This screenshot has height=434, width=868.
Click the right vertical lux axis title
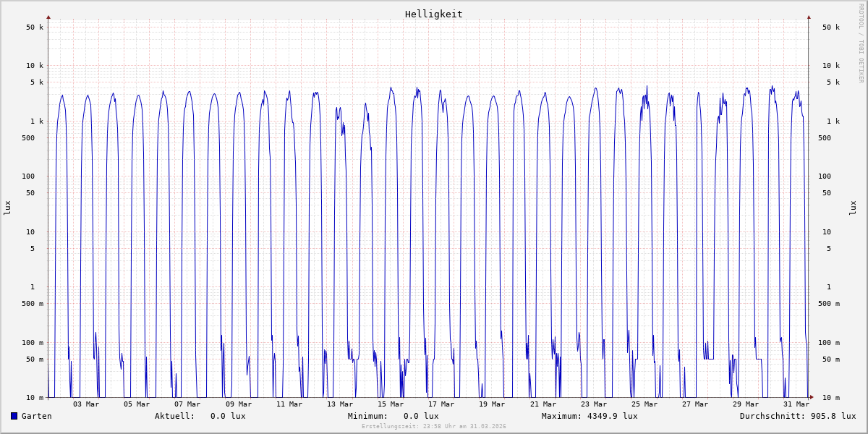(853, 208)
